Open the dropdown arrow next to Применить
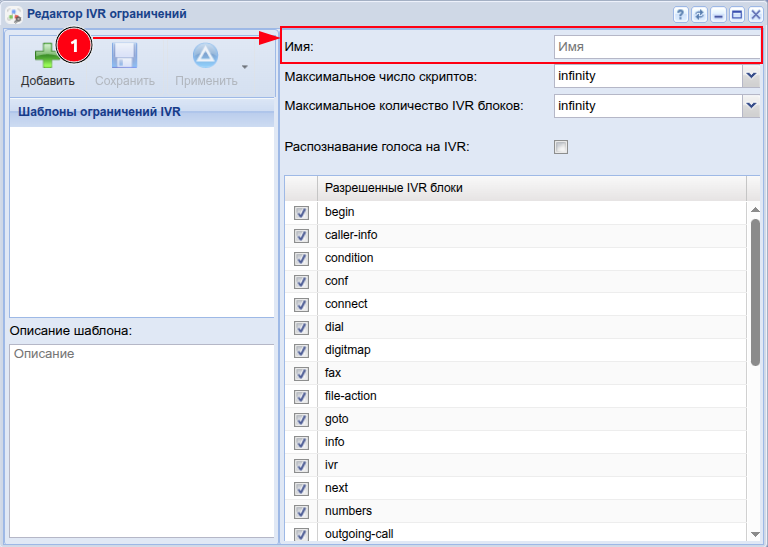 coord(245,67)
